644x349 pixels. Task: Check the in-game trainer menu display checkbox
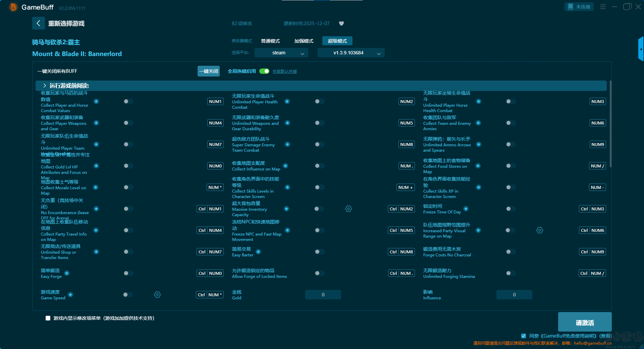48,318
